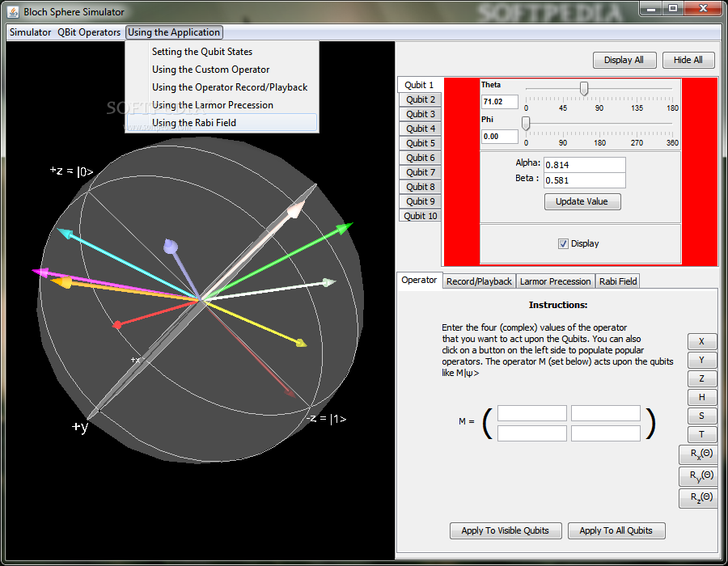The width and height of the screenshot is (728, 566).
Task: Click the T operator button
Action: pos(701,434)
